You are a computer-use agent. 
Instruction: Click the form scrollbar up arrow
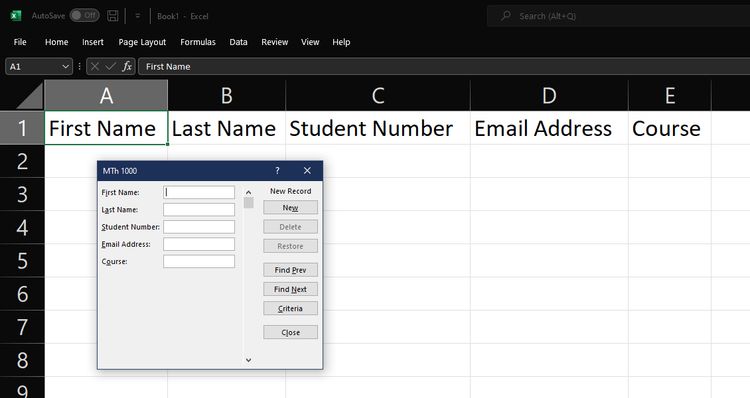click(x=248, y=192)
